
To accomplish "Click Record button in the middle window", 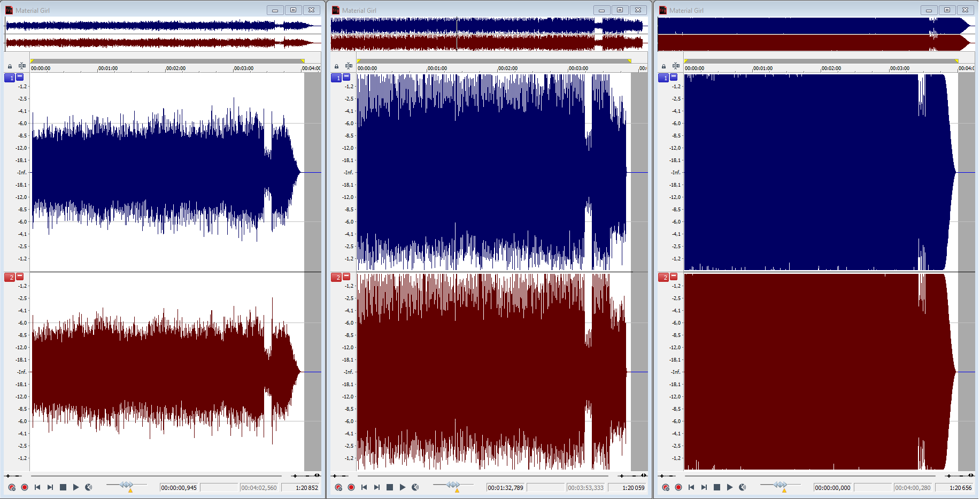I will (x=351, y=487).
